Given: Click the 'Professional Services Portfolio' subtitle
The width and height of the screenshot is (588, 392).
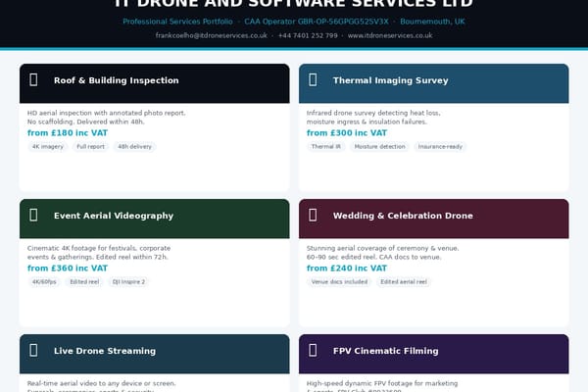Looking at the screenshot, I should [x=177, y=22].
